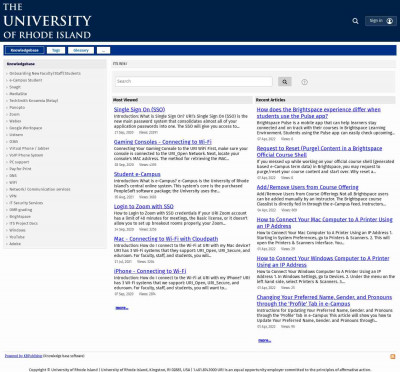400x372 pixels.
Task: Open VoIP Phone System category
Action: tap(26, 155)
